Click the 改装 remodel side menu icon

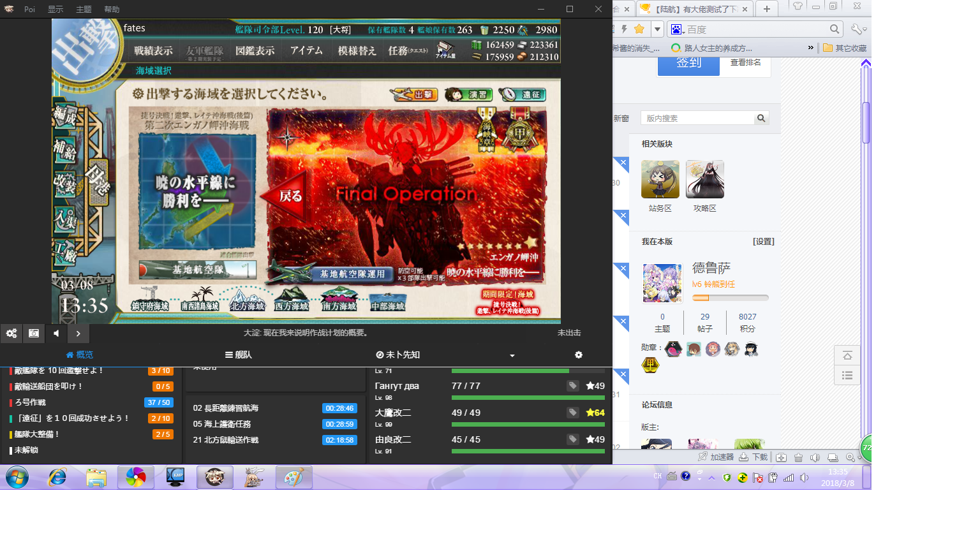(x=65, y=184)
